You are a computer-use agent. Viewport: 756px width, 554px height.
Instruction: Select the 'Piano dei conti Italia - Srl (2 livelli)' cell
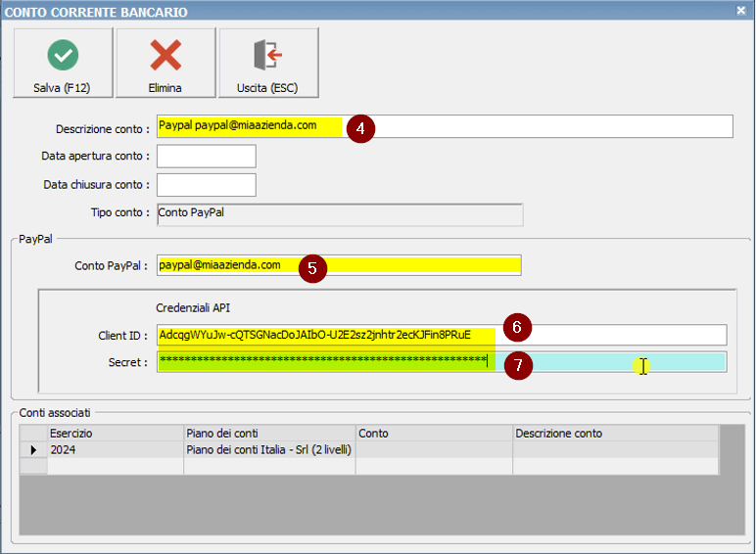point(270,450)
